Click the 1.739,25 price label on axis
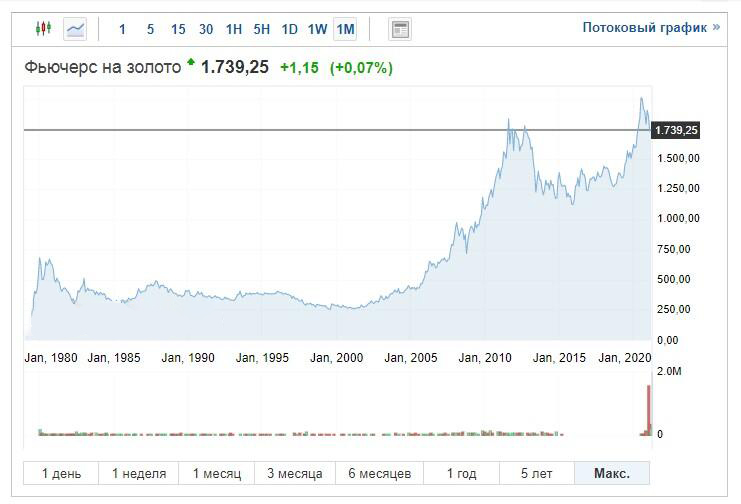Image resolution: width=741 pixels, height=504 pixels. (x=676, y=130)
